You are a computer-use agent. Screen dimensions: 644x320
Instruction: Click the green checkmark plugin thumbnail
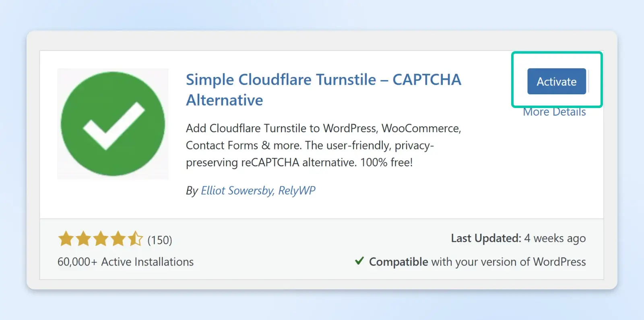(113, 124)
